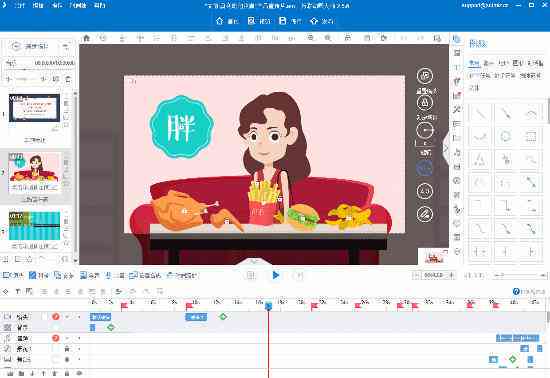Go to the home page via 首页 button
550x378 pixels.
[227, 21]
